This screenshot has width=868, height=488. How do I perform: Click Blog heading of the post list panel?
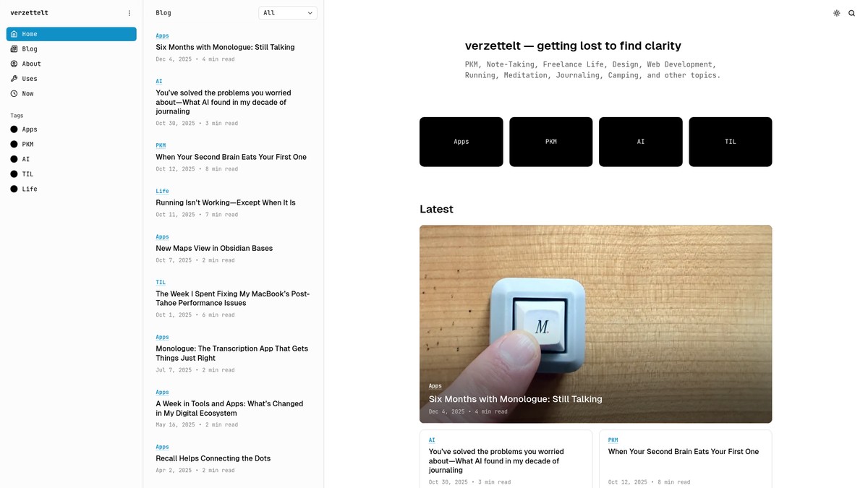pos(163,13)
